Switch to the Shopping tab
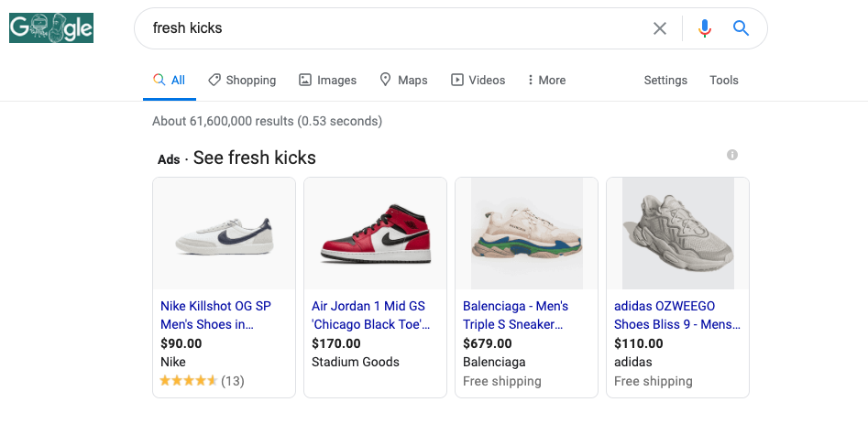This screenshot has height=424, width=868. (x=242, y=81)
